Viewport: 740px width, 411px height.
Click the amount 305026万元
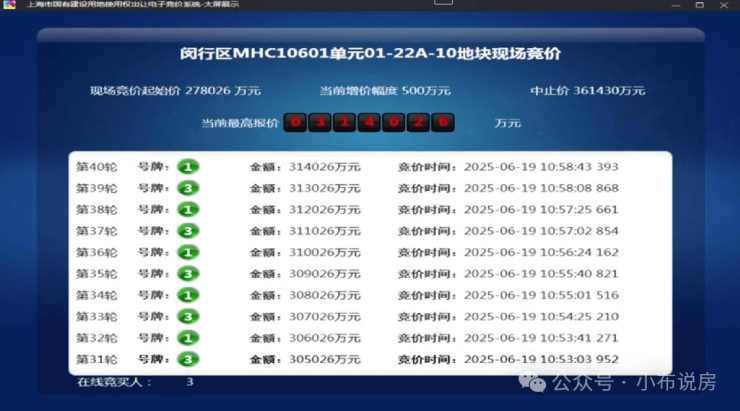pyautogui.click(x=325, y=359)
